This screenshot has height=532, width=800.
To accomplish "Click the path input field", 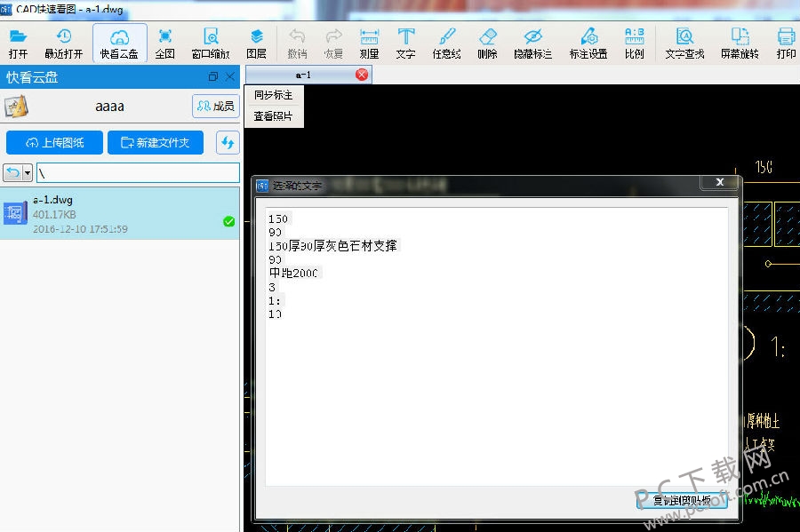I will (138, 173).
